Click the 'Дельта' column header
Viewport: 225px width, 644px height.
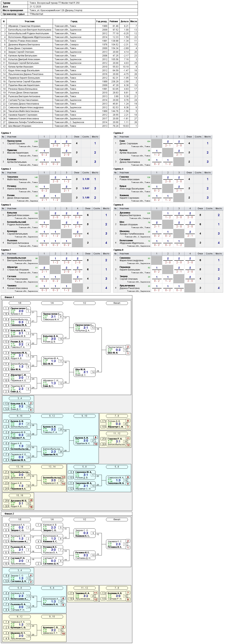tap(125, 21)
